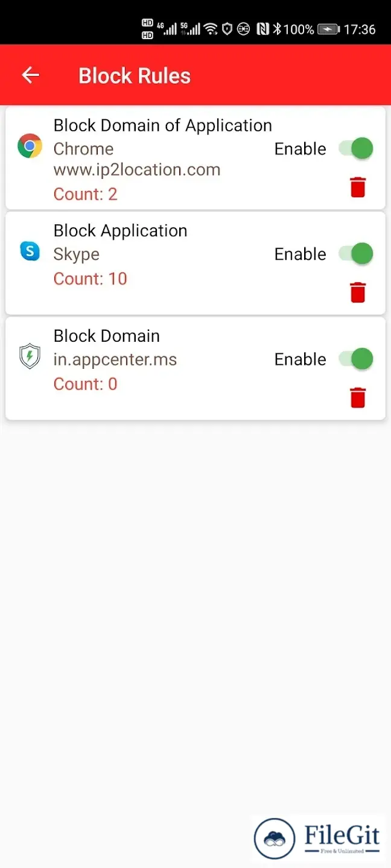Delete the Chrome ip2location block rule
Image resolution: width=391 pixels, height=868 pixels.
coord(358,187)
